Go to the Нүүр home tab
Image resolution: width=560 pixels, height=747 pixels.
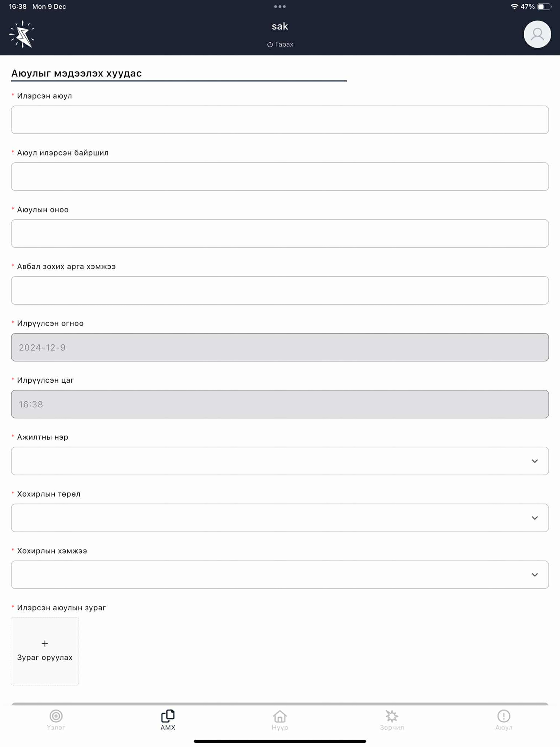(x=280, y=720)
